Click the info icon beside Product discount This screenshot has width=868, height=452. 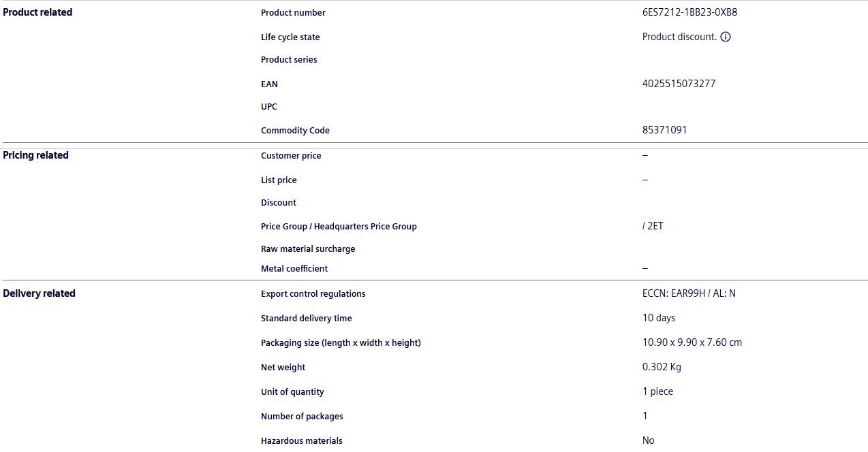point(726,37)
